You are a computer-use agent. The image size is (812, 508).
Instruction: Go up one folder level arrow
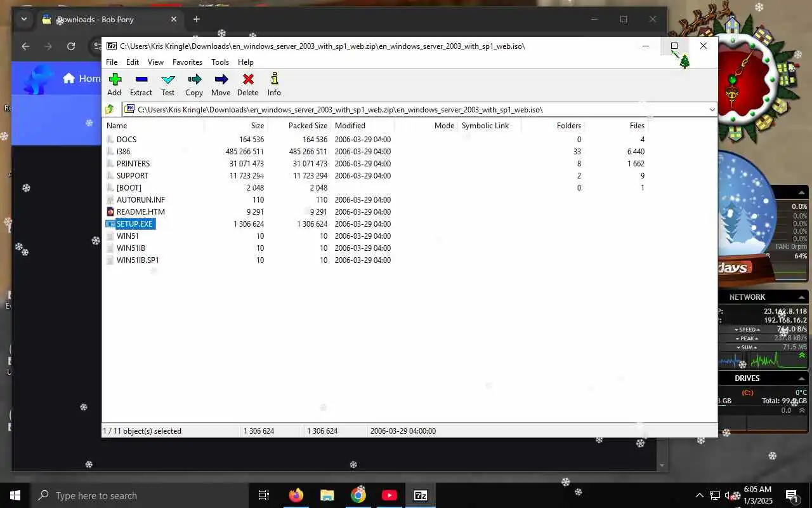[x=110, y=109]
